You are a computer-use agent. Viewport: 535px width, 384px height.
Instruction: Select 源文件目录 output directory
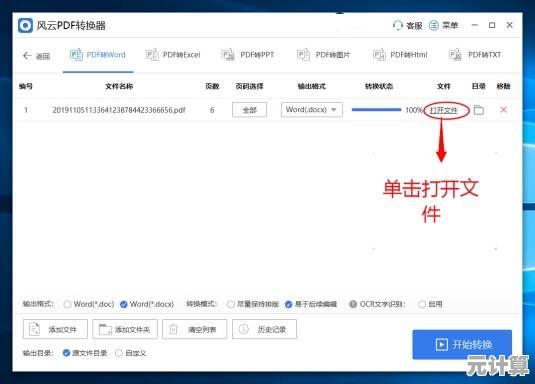(67, 353)
